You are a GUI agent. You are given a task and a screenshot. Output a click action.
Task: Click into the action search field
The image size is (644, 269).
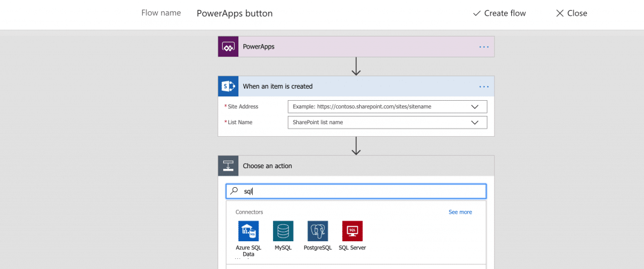click(356, 191)
